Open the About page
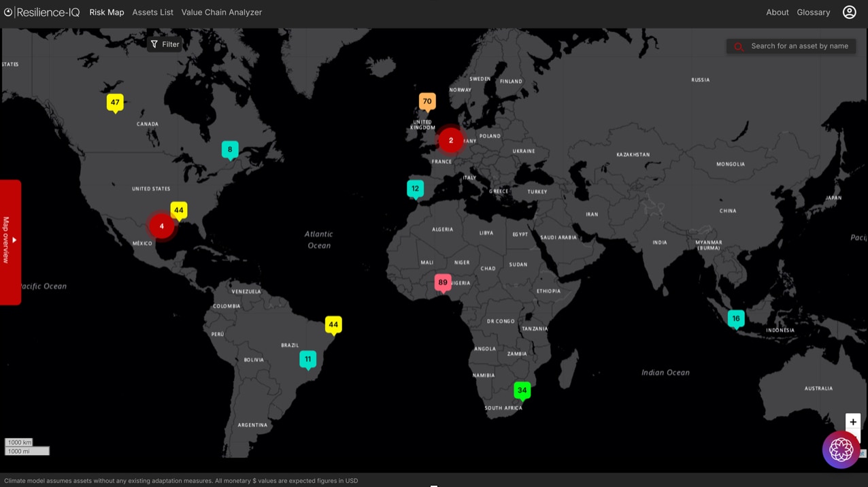 pos(778,12)
